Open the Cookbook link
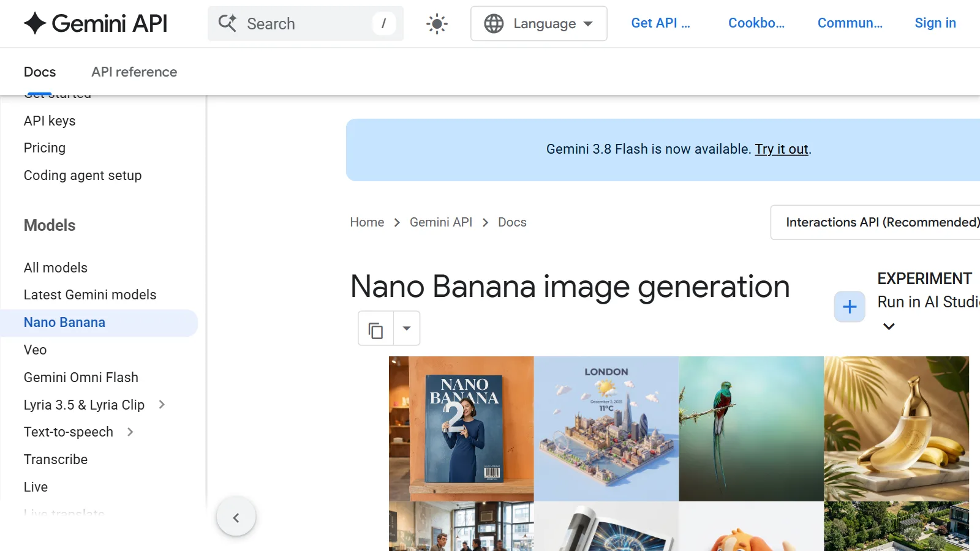 click(x=756, y=23)
